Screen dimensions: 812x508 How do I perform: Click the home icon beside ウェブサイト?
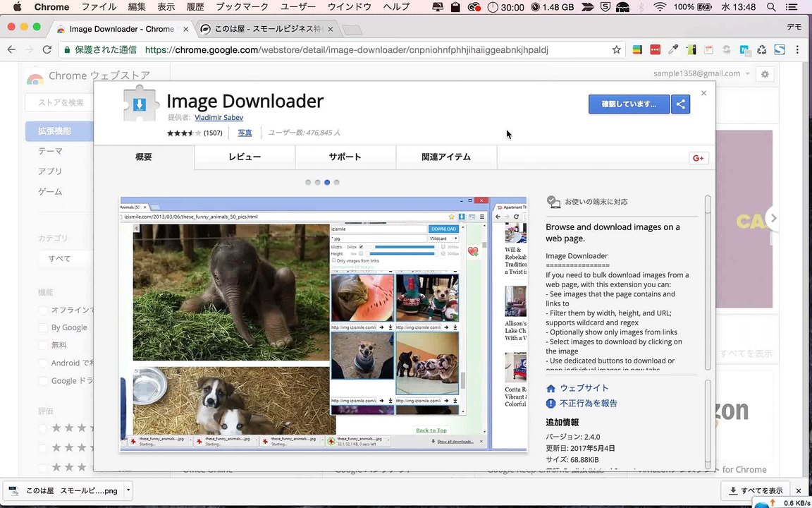(550, 388)
